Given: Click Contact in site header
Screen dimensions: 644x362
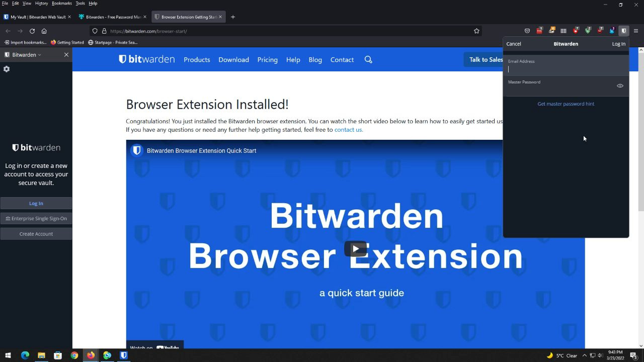Looking at the screenshot, I should coord(342,59).
